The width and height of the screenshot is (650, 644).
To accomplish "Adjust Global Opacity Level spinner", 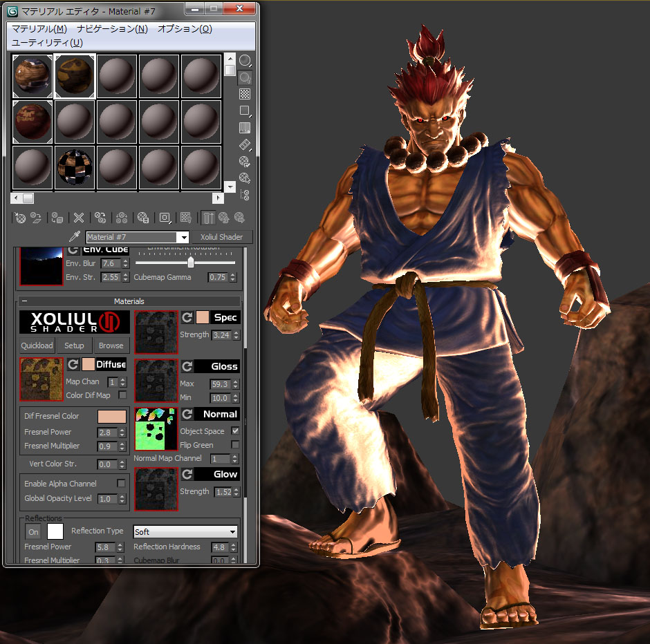I will [x=122, y=499].
